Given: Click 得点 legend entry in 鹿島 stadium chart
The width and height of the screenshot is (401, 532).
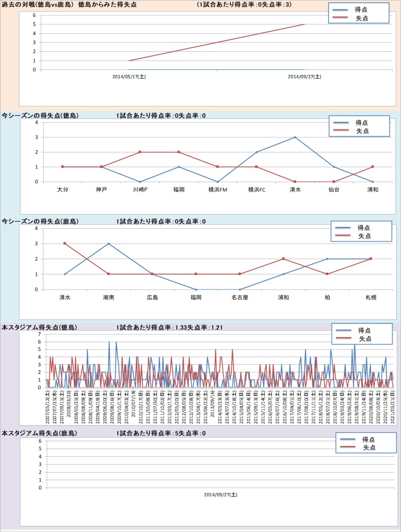Looking at the screenshot, I should tap(368, 439).
